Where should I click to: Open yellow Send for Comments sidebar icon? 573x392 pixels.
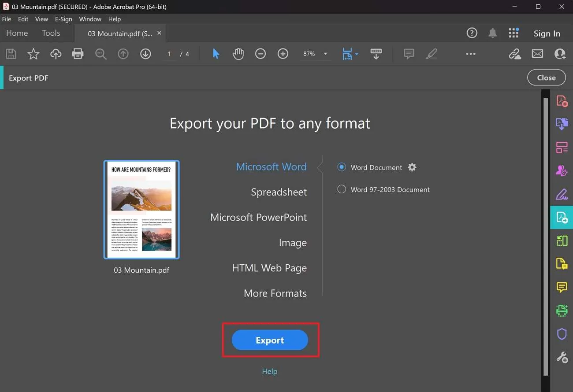562,264
